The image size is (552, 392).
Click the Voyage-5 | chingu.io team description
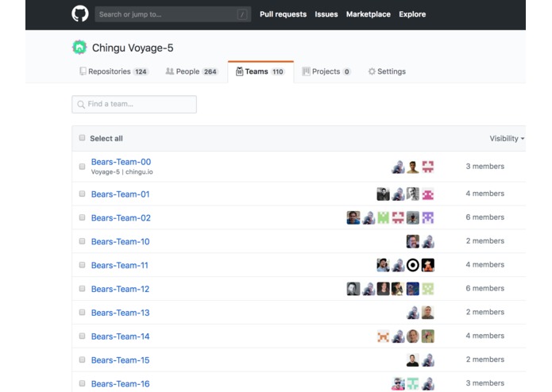coord(122,172)
